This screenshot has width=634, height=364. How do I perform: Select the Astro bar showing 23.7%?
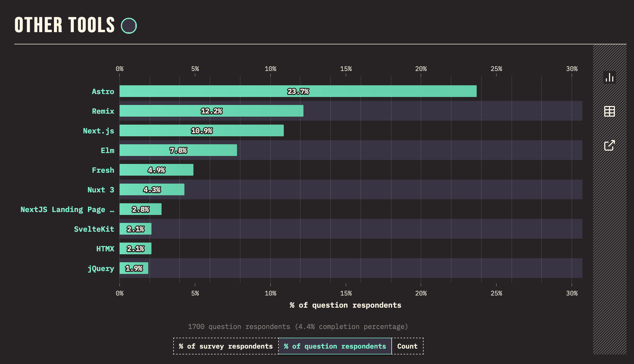[x=298, y=91]
